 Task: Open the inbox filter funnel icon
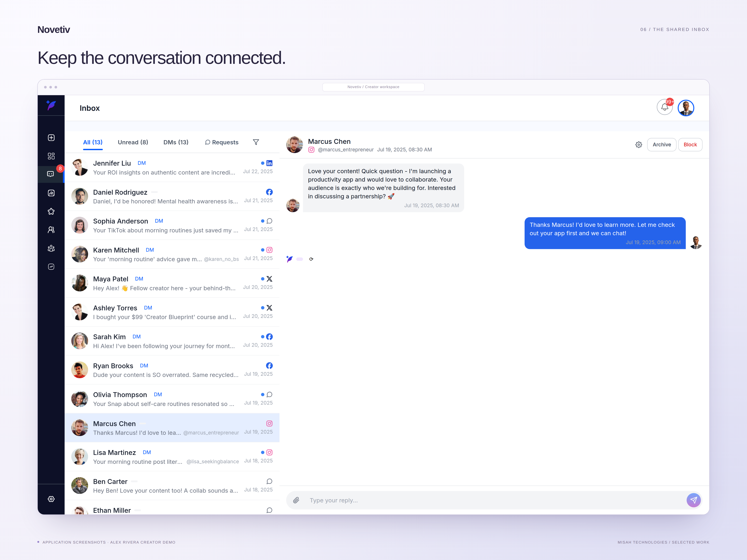pyautogui.click(x=256, y=142)
